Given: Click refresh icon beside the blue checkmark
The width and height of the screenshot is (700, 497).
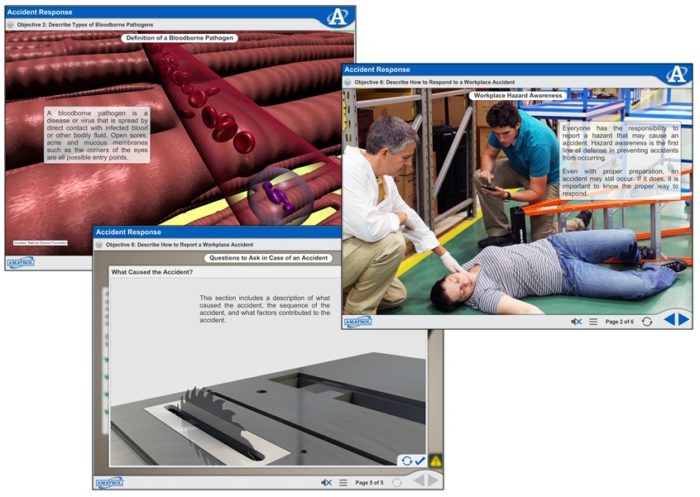Looking at the screenshot, I should coord(406,461).
